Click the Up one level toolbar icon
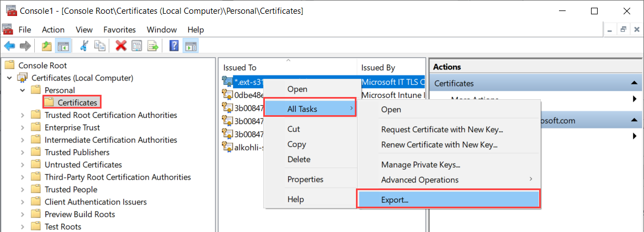The width and height of the screenshot is (644, 232). point(47,46)
